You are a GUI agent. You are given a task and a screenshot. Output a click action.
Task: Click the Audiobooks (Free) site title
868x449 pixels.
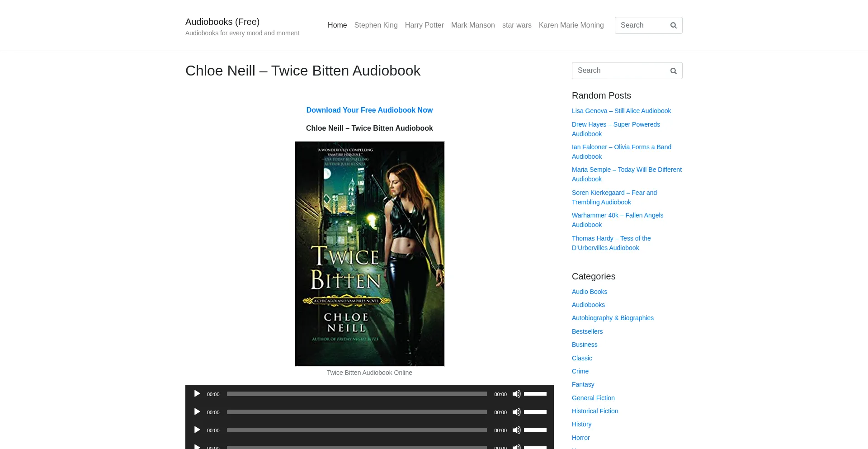(222, 22)
